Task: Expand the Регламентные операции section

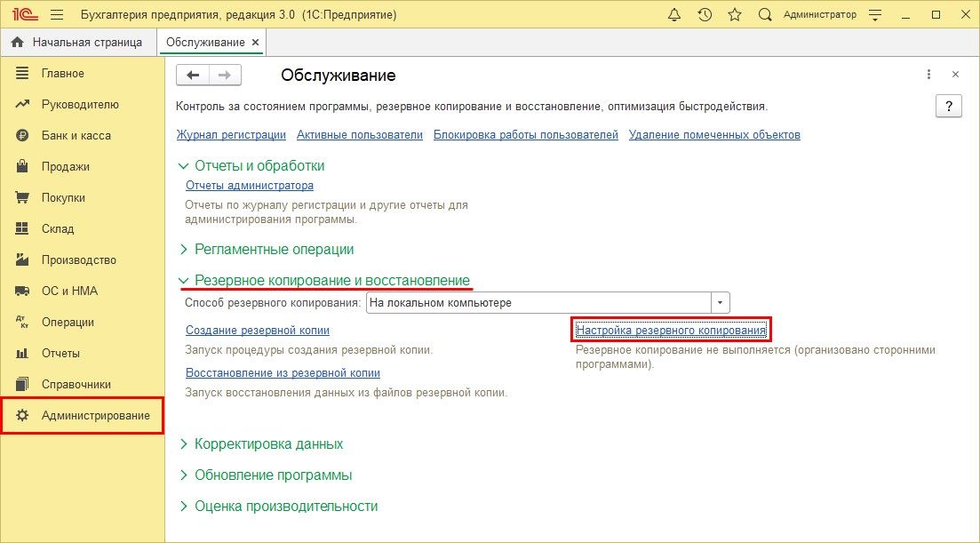Action: (274, 250)
